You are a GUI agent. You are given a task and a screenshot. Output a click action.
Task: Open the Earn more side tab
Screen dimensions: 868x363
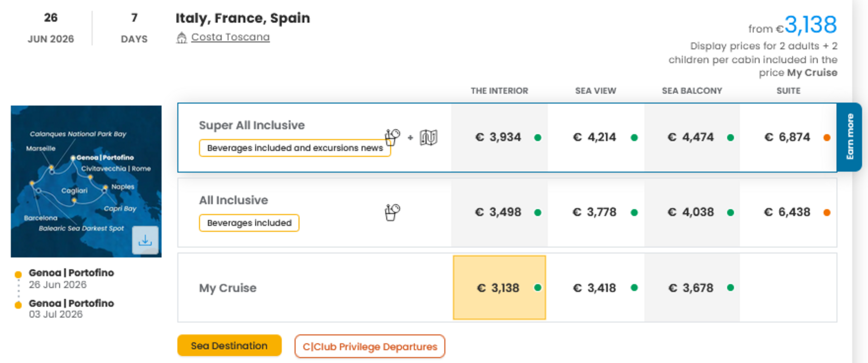point(849,137)
